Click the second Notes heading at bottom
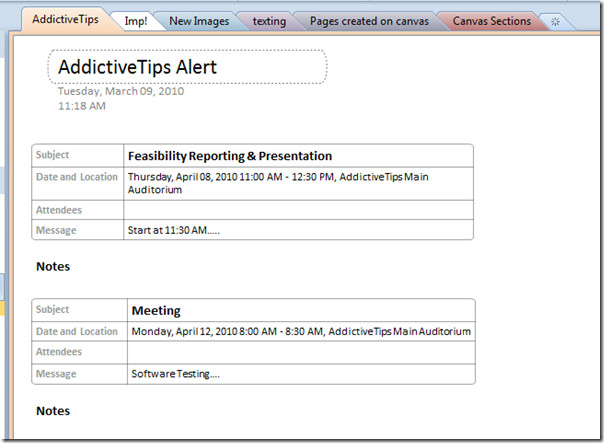Image resolution: width=604 pixels, height=443 pixels. 53,411
